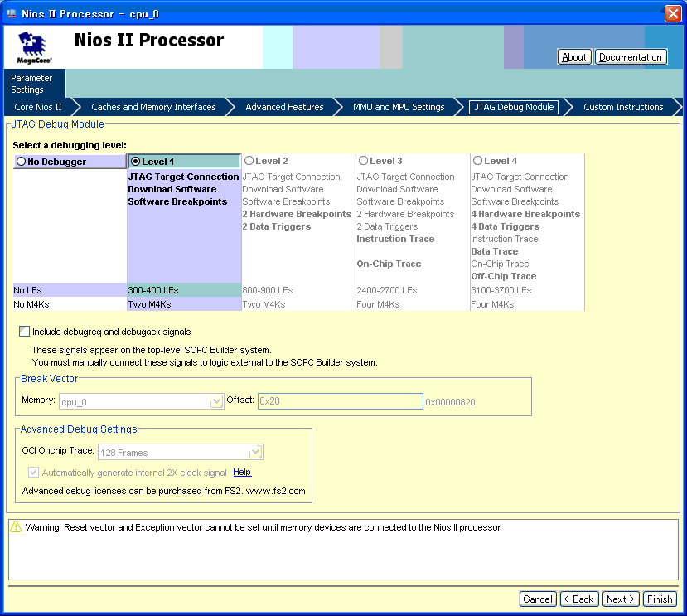Open the MMU and MPU Settings tab
The width and height of the screenshot is (687, 616).
click(x=399, y=107)
